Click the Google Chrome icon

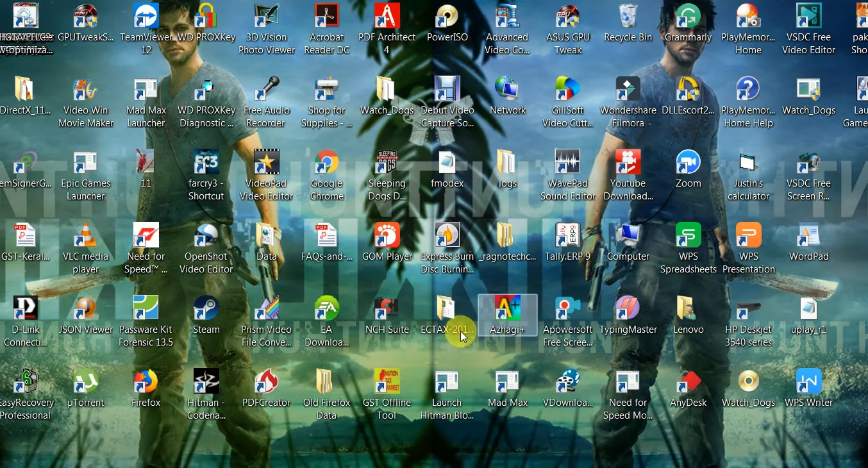click(327, 162)
